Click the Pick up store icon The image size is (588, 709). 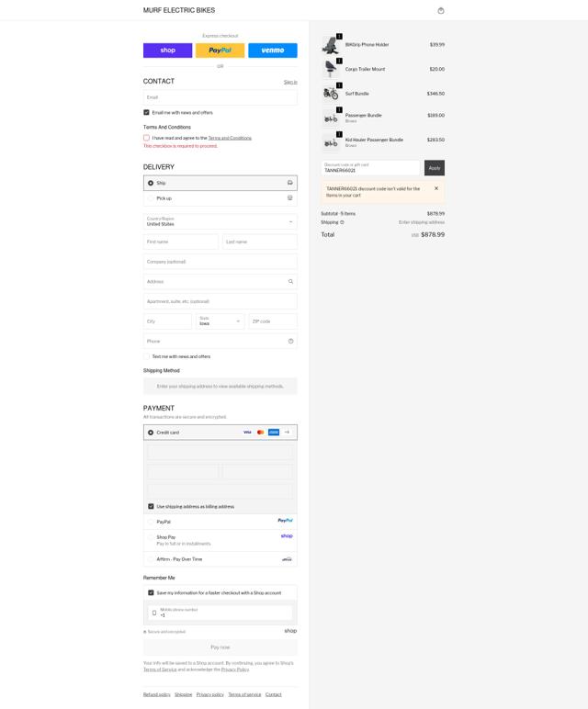click(x=290, y=198)
